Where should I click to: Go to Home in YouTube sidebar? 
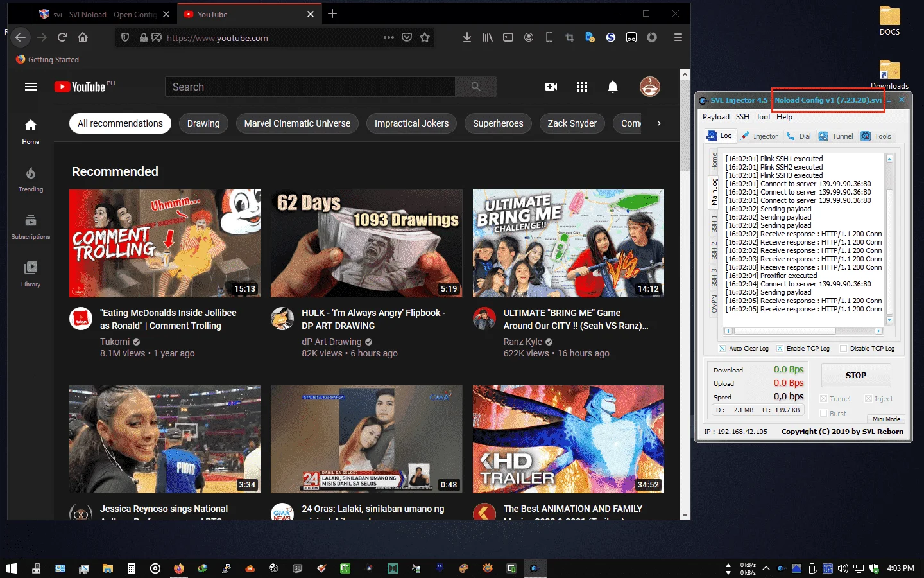tap(31, 132)
